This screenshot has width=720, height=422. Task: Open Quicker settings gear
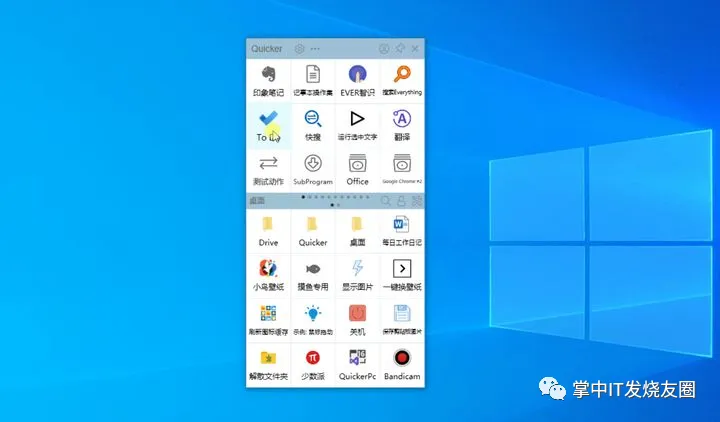click(x=299, y=49)
